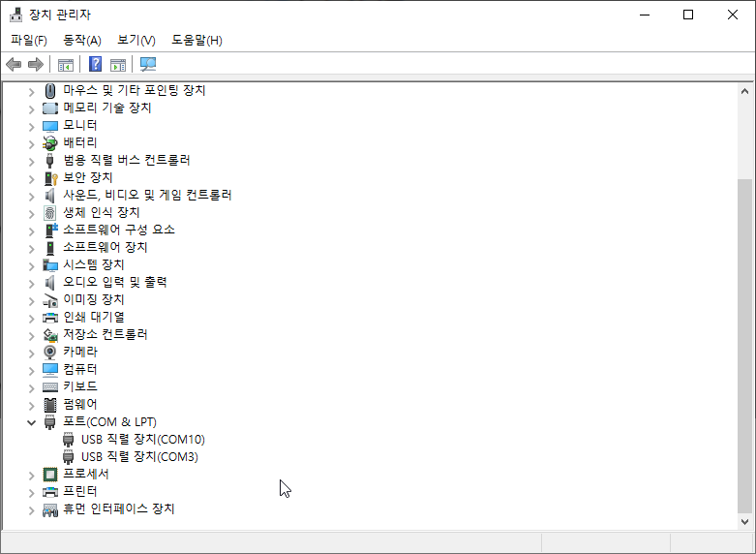Viewport: 756px width, 554px height.
Task: Click the icon beside 소프트웨어 구성 요소
Action: coord(50,231)
